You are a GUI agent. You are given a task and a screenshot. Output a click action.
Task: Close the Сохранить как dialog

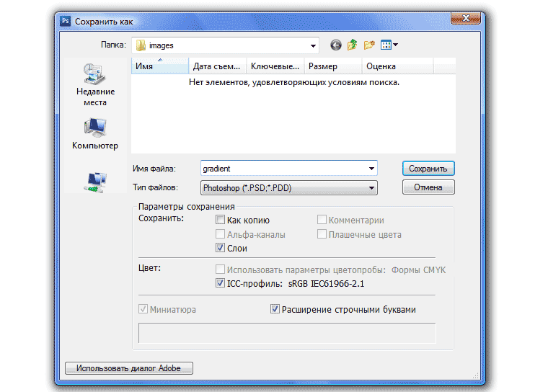[x=466, y=18]
